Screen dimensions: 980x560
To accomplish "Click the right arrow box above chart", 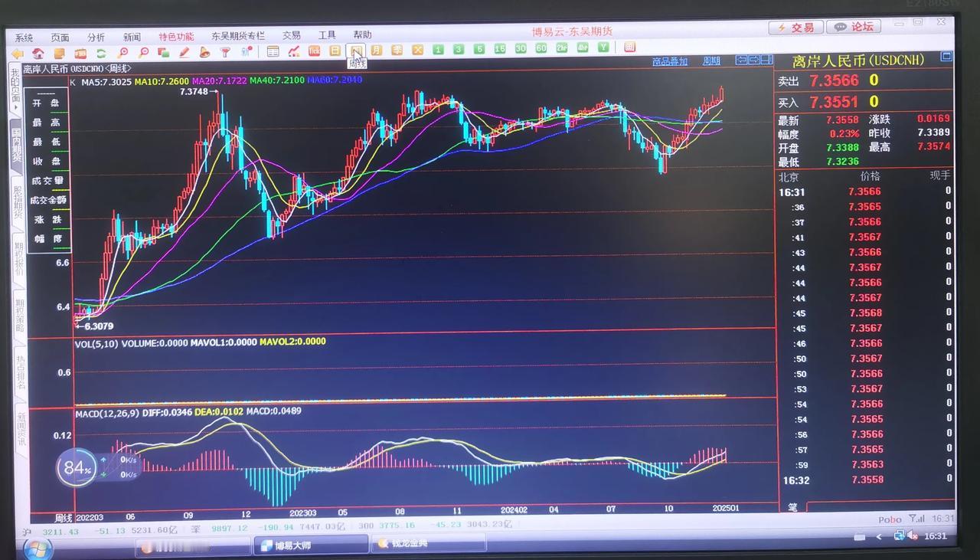I will (x=754, y=60).
